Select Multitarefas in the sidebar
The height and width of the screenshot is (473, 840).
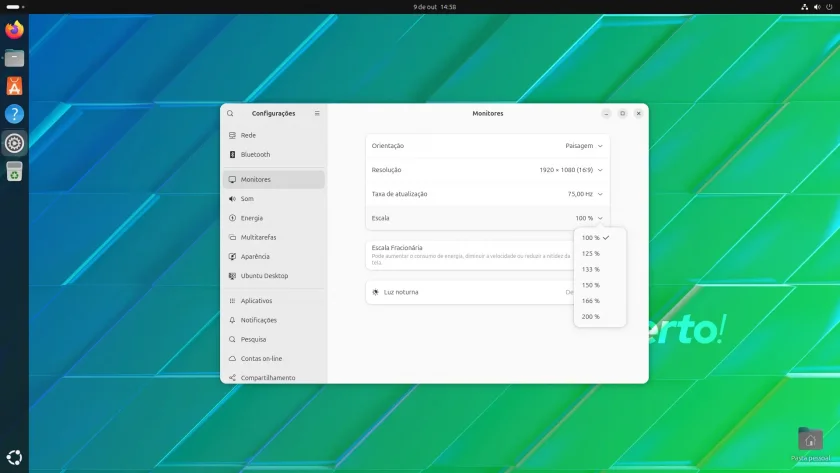[274, 237]
